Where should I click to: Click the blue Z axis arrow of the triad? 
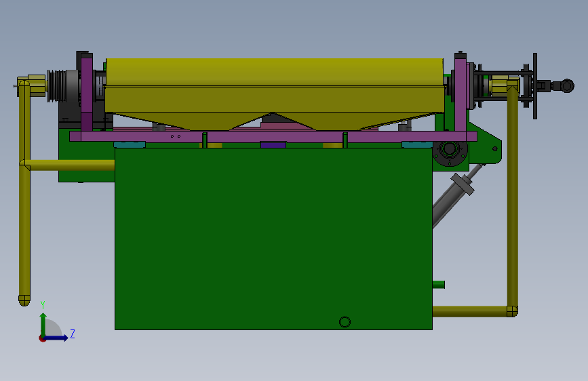[x=56, y=338]
